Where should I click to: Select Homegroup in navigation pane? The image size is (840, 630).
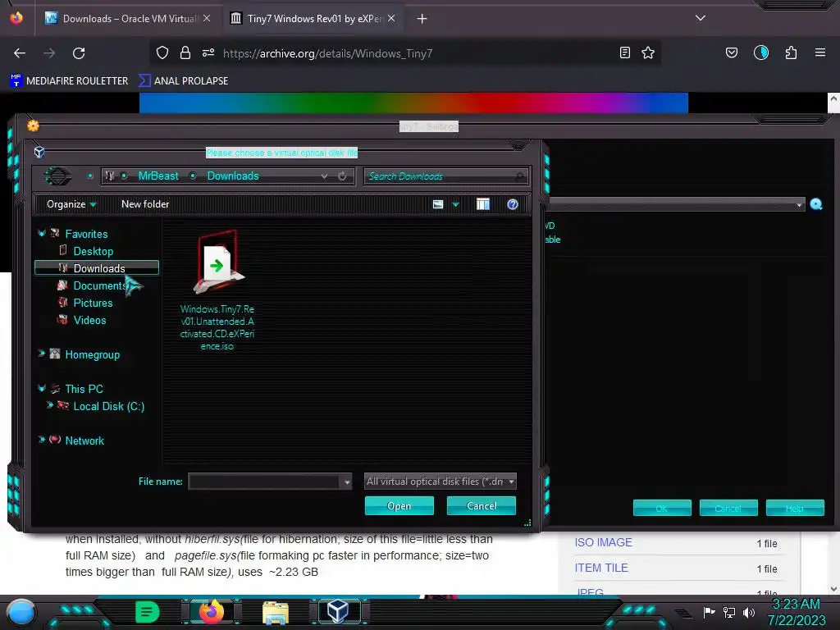tap(92, 354)
